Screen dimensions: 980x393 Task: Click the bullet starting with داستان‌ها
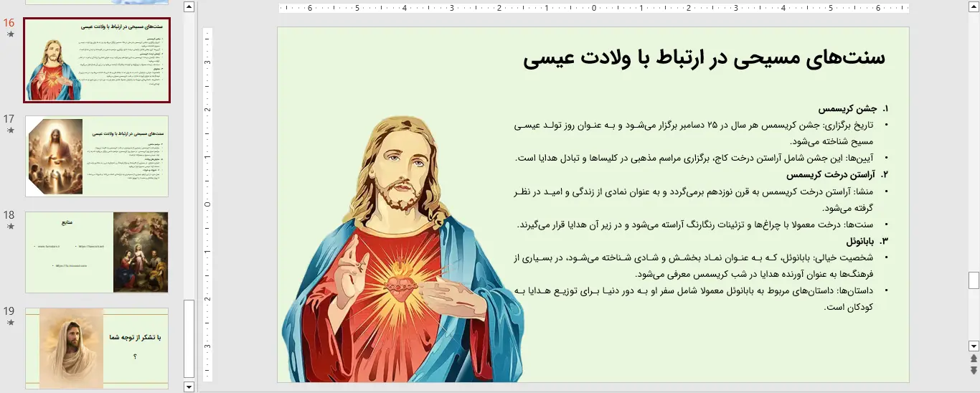point(702,298)
